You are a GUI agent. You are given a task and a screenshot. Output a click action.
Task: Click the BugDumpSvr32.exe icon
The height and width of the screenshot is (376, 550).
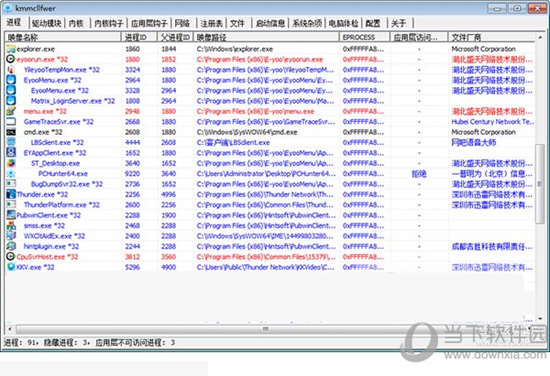pyautogui.click(x=11, y=184)
